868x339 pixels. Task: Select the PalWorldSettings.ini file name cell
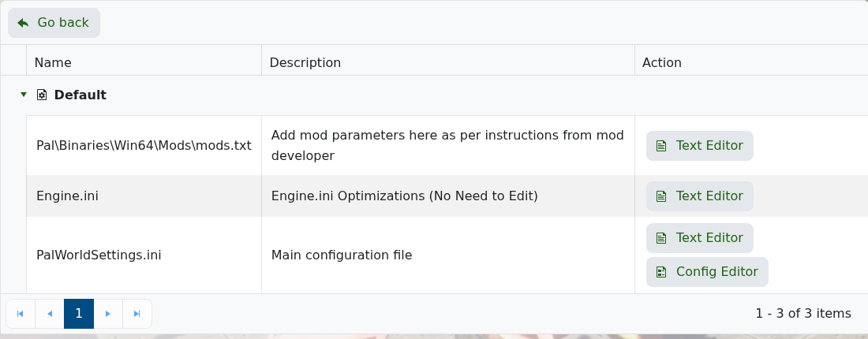coord(144,255)
